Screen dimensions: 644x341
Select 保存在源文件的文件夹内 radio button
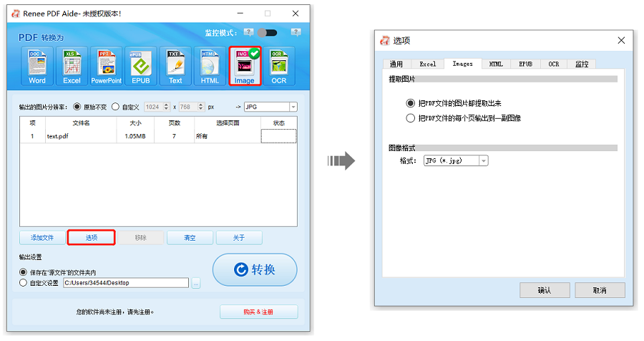pos(24,272)
